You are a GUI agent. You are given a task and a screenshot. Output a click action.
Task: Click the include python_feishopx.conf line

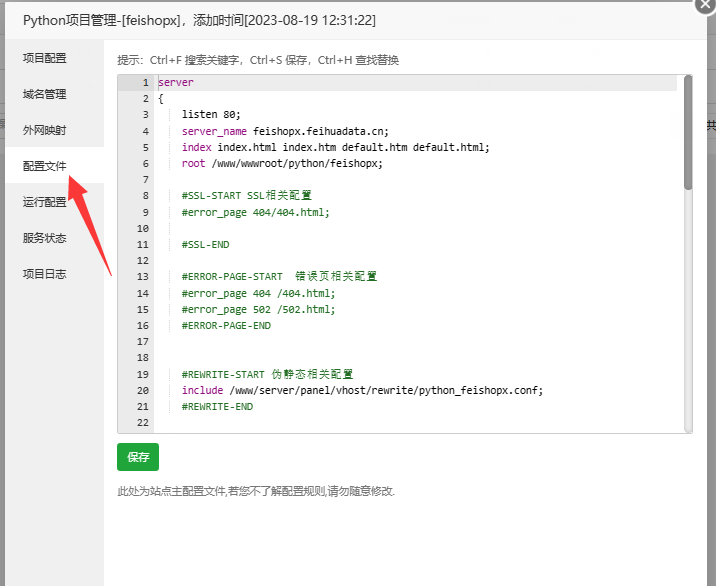362,391
